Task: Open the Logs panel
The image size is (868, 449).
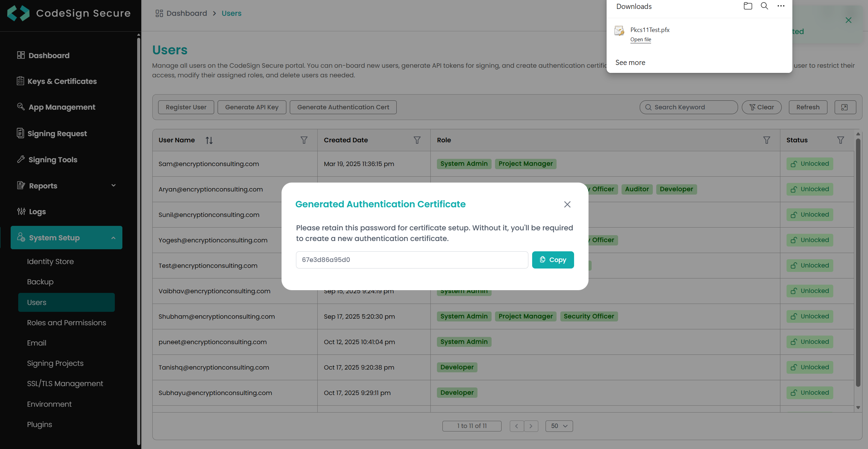Action: pos(37,211)
